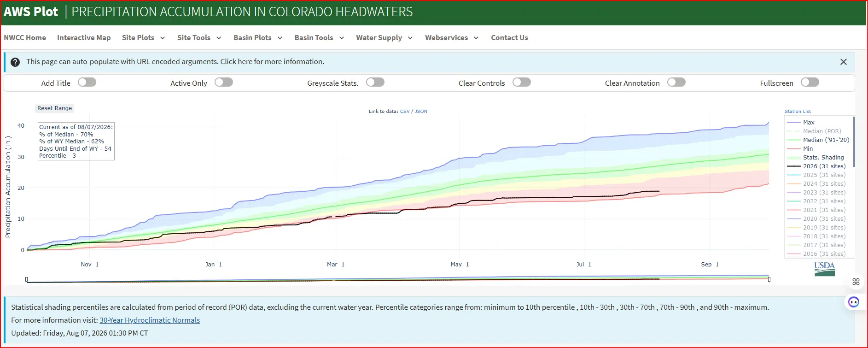Click the USDA logo
Viewport: 868px width, 348px height.
(x=824, y=269)
